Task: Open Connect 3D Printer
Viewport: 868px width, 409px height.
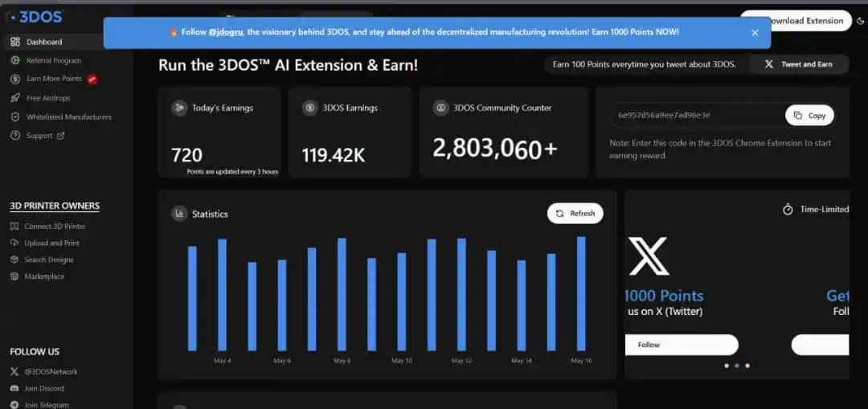Action: coord(55,227)
